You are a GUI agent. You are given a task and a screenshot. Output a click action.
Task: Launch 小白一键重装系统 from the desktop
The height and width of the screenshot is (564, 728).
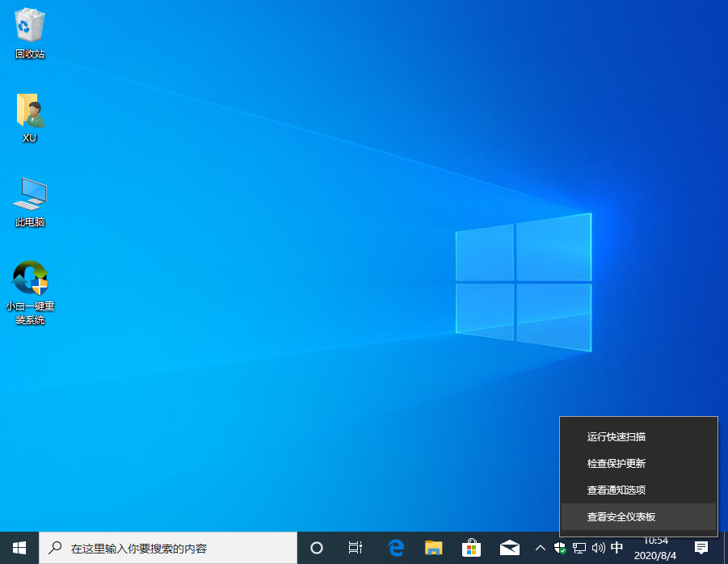[x=30, y=277]
